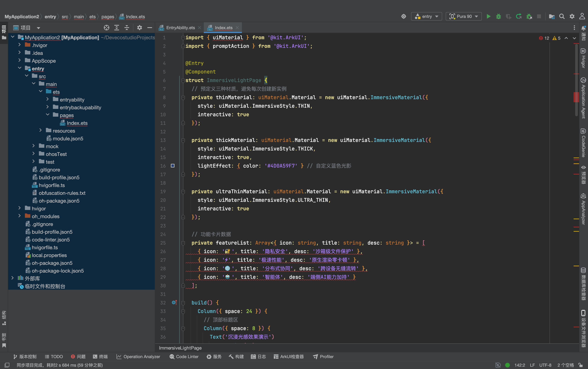Viewport: 588px width, 369px height.
Task: Toggle fold marker on struct ImmersiveLightPage line
Action: [x=183, y=80]
